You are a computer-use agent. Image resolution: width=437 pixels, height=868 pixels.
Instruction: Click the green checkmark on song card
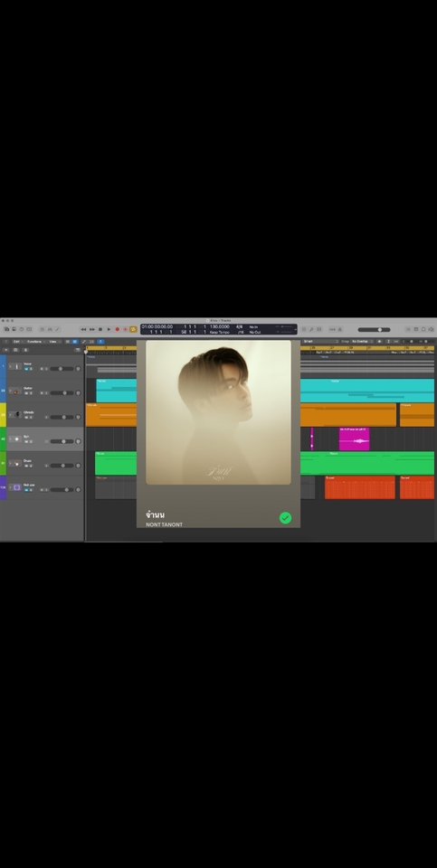pyautogui.click(x=285, y=517)
